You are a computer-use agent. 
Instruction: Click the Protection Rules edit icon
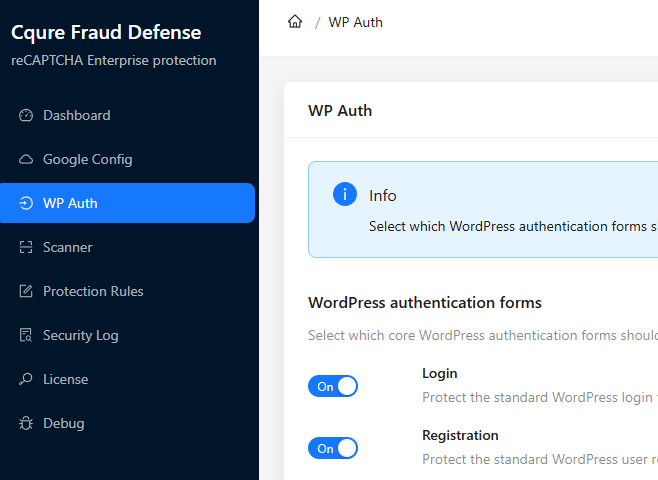coord(26,291)
